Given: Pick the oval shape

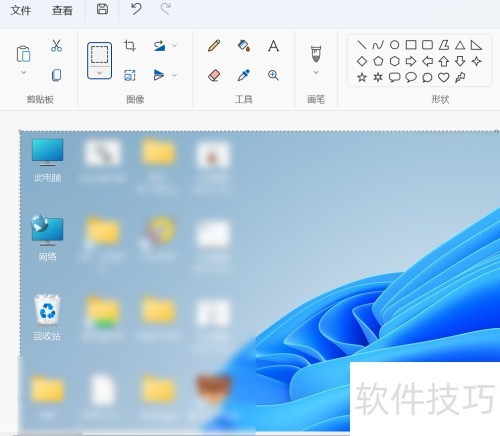Looking at the screenshot, I should [x=395, y=45].
